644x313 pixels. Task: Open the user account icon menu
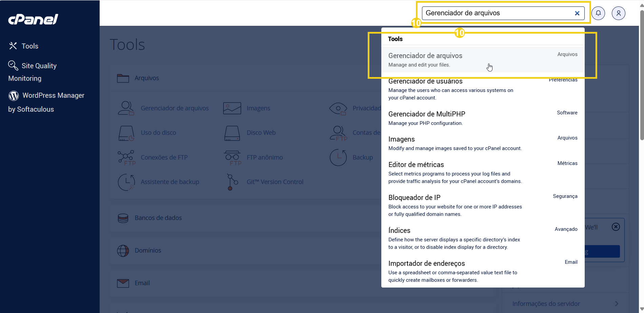tap(619, 13)
